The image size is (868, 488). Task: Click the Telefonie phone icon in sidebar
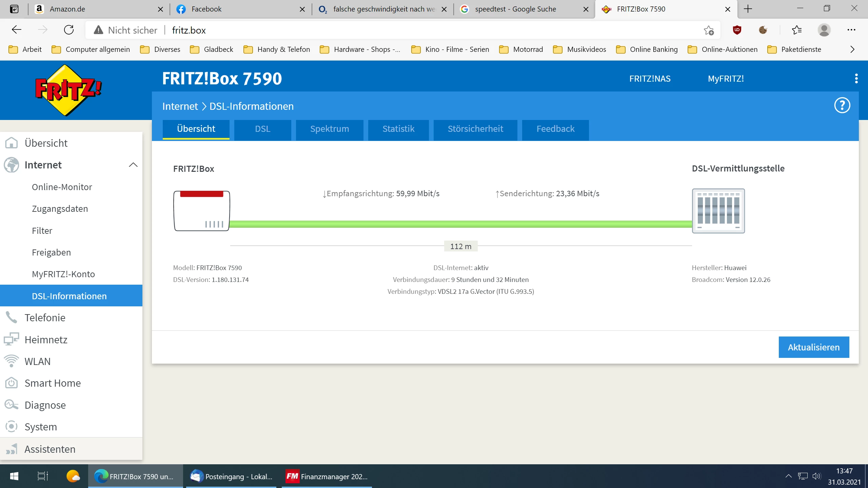(x=11, y=318)
